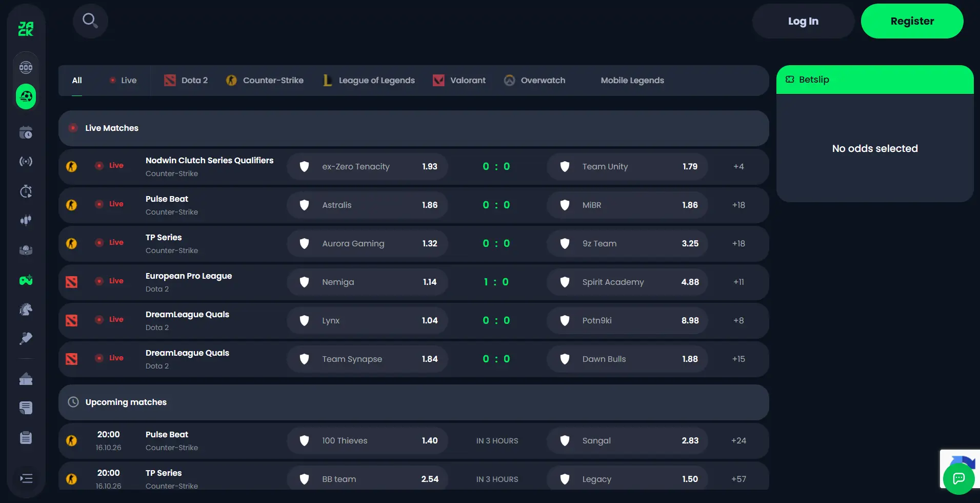
Task: Open the live chat support bubble
Action: [x=958, y=479]
